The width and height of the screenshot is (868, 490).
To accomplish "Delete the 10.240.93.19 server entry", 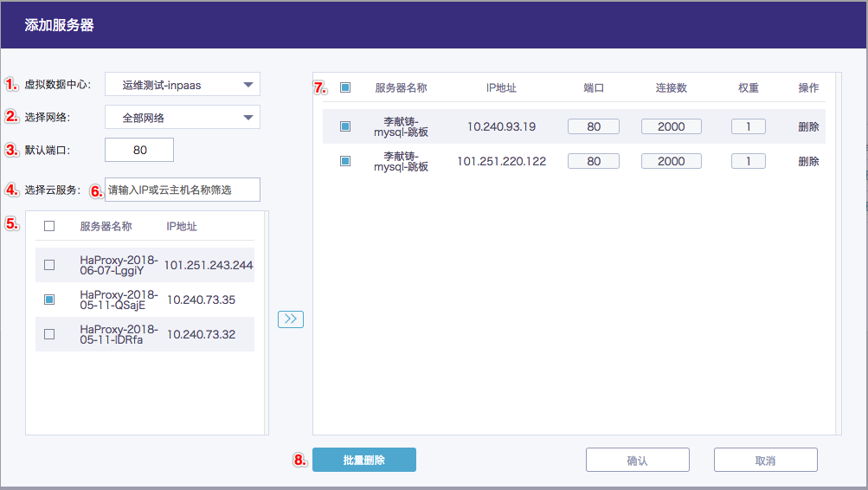I will point(808,126).
